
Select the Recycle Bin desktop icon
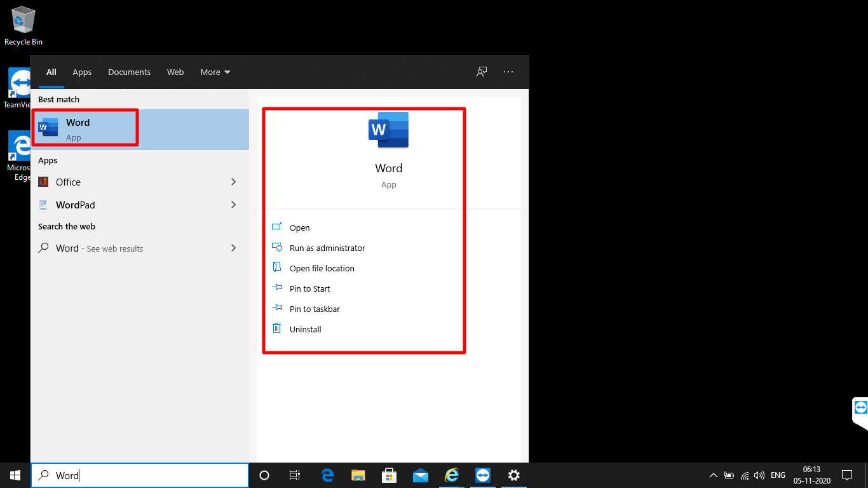(x=24, y=26)
